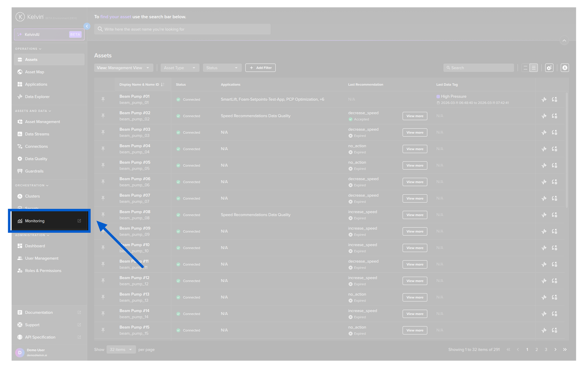Pin the Beam Pump #08 asset
Screen dimensions: 588x368
[x=103, y=215]
